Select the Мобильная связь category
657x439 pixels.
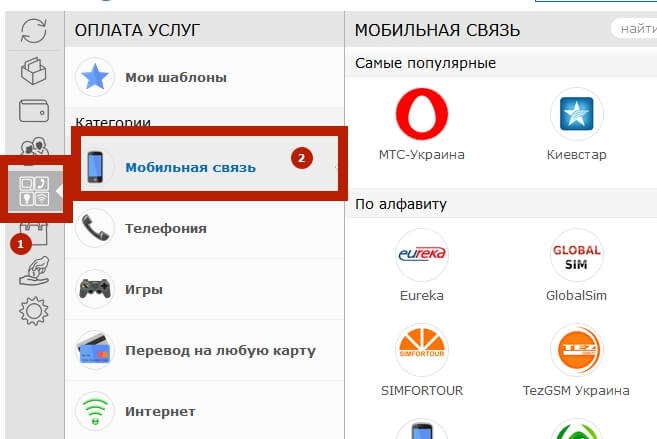coord(209,163)
